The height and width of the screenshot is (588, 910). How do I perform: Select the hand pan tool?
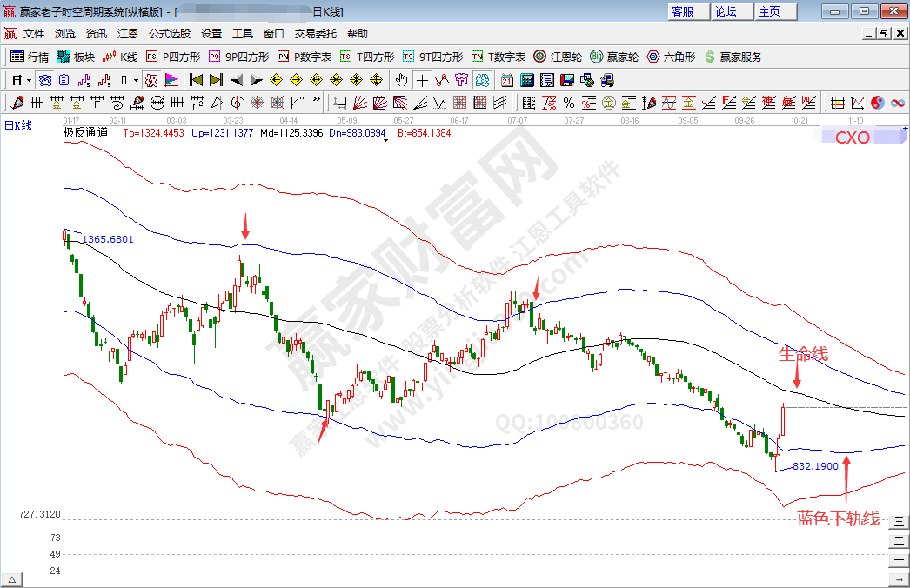point(400,80)
